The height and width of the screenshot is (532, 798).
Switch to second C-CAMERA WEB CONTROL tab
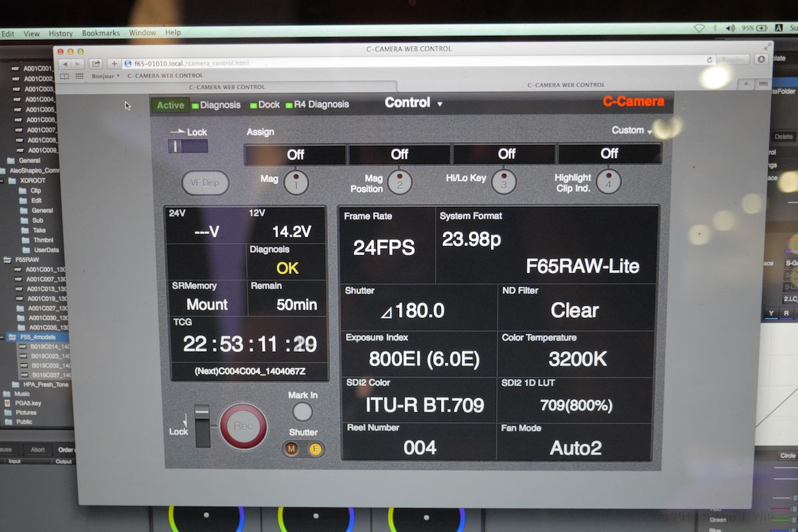(x=565, y=85)
